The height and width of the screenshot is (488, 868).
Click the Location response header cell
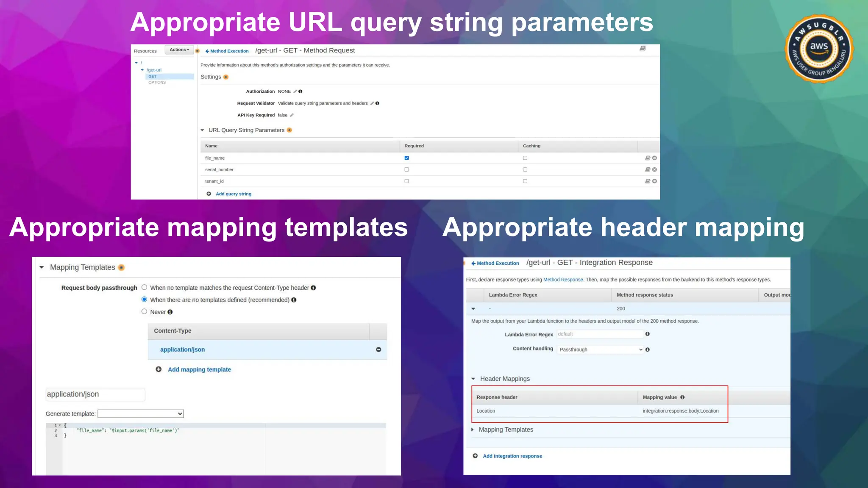pos(486,411)
